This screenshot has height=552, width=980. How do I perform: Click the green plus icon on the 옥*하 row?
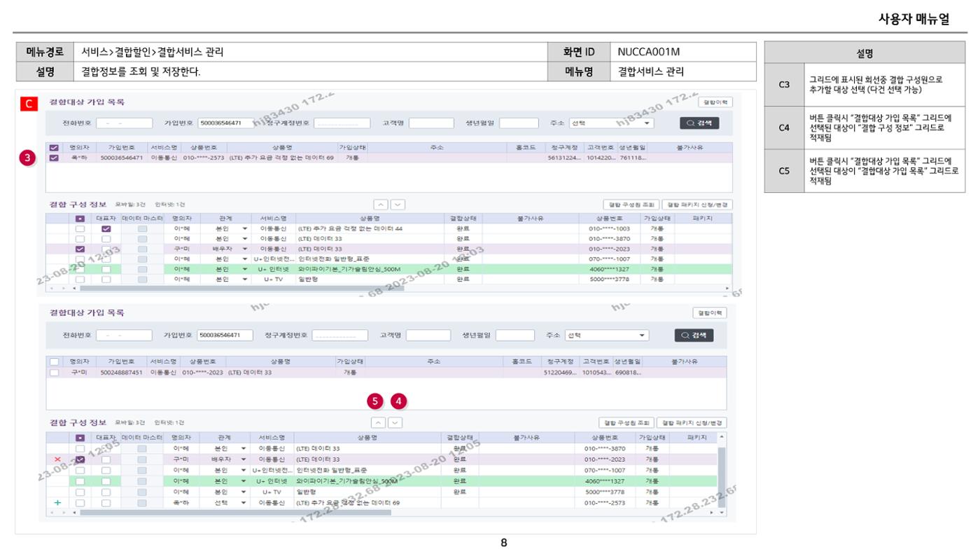(x=57, y=503)
